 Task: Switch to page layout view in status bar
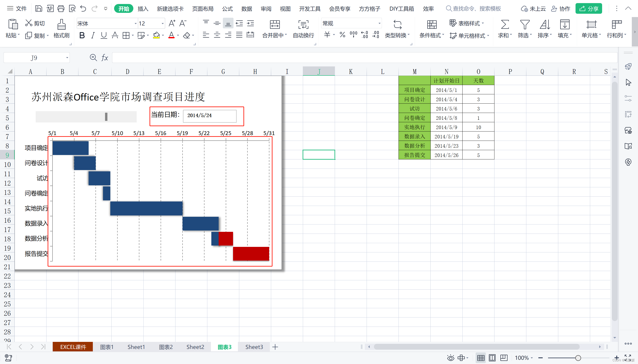point(492,358)
